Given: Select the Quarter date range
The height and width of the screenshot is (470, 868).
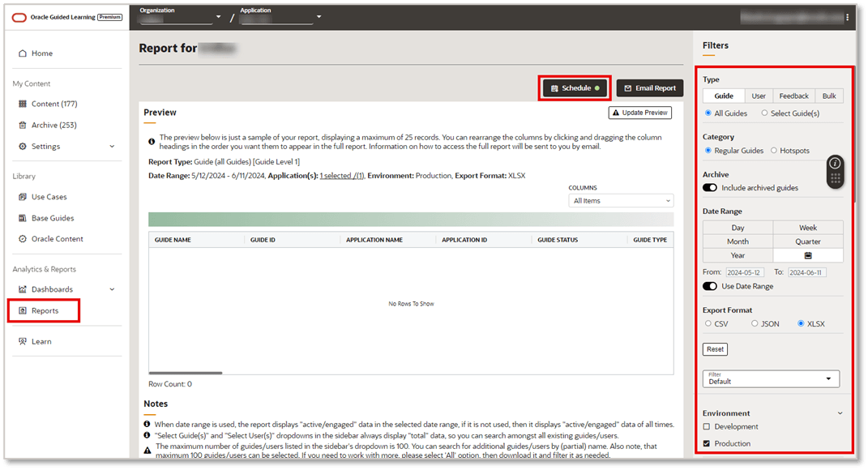Looking at the screenshot, I should [808, 241].
